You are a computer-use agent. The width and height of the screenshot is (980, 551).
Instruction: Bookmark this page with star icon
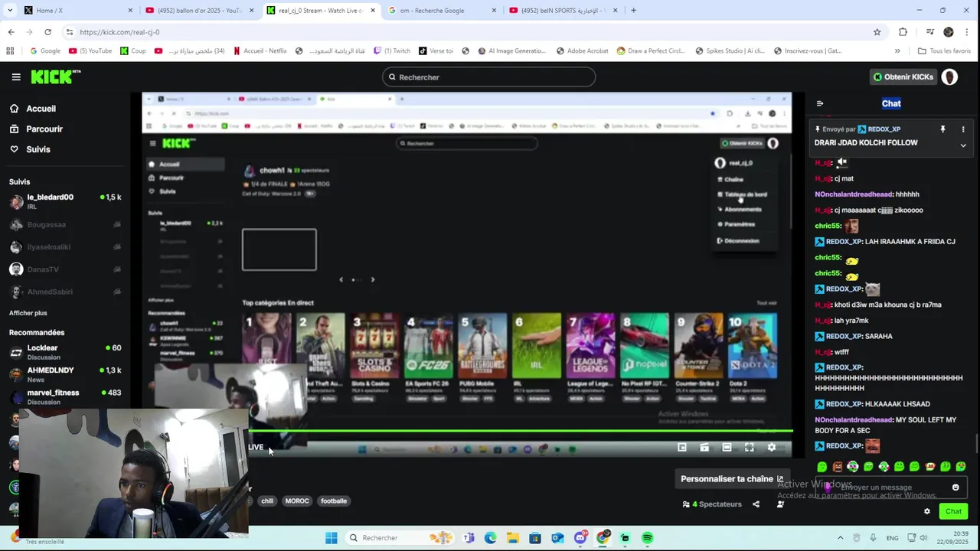(877, 32)
